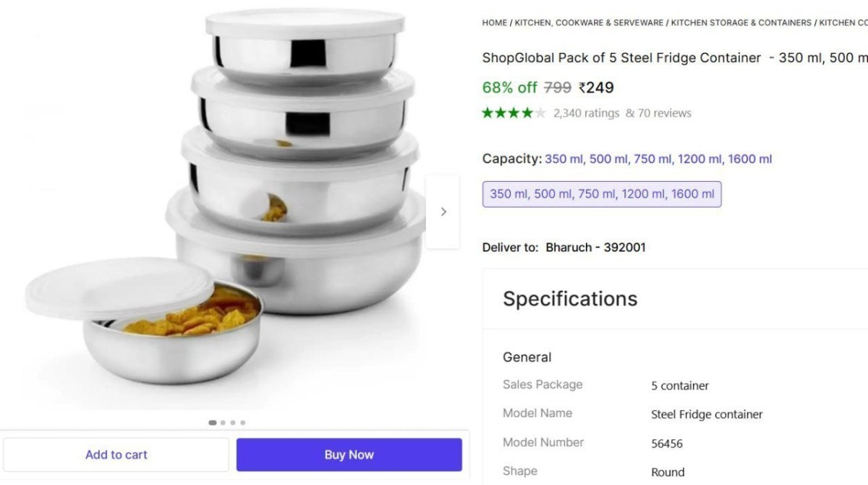Image resolution: width=868 pixels, height=485 pixels.
Task: Navigate to Kitchen Storage & Containers breadcrumb
Action: tap(741, 23)
